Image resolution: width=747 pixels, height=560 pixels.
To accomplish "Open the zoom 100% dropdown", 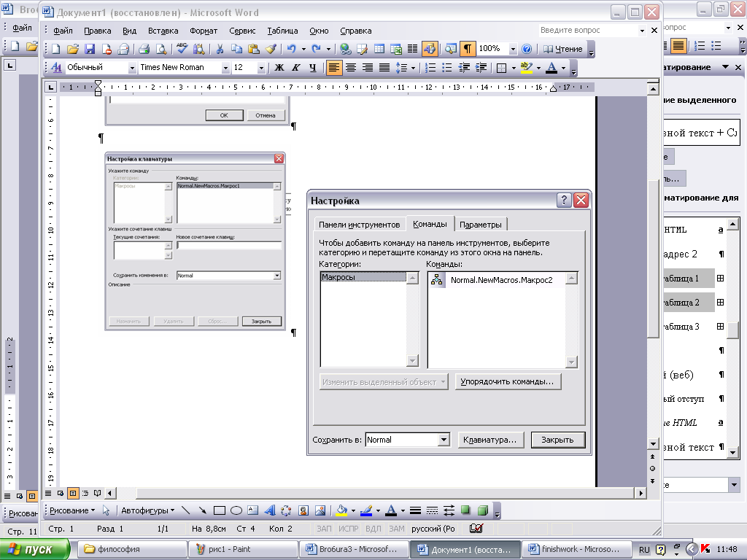I will coord(513,49).
